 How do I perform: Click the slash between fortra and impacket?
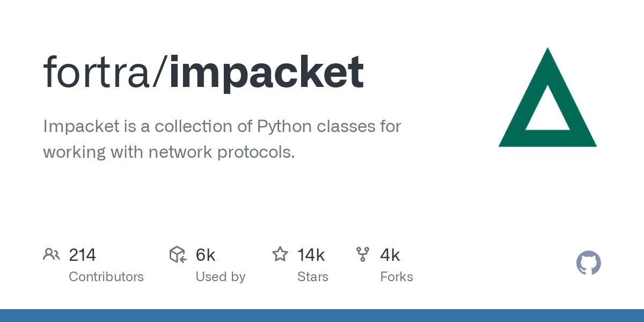click(x=160, y=72)
